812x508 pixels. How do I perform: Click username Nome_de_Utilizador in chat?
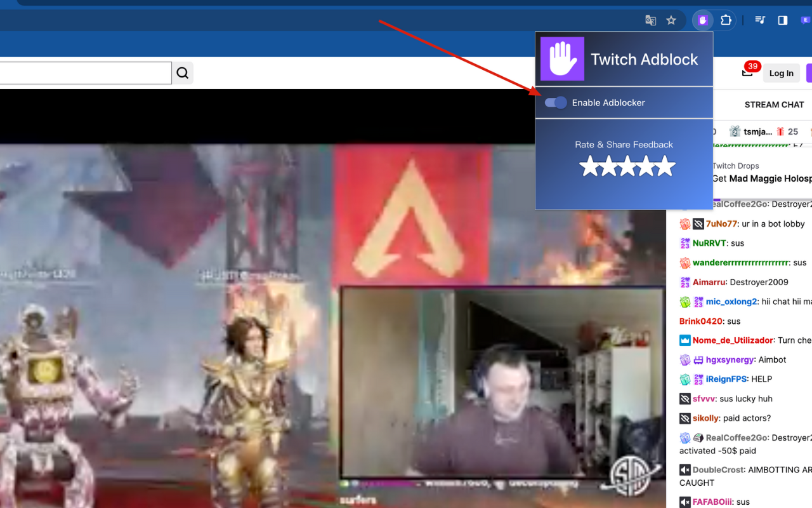coord(733,340)
